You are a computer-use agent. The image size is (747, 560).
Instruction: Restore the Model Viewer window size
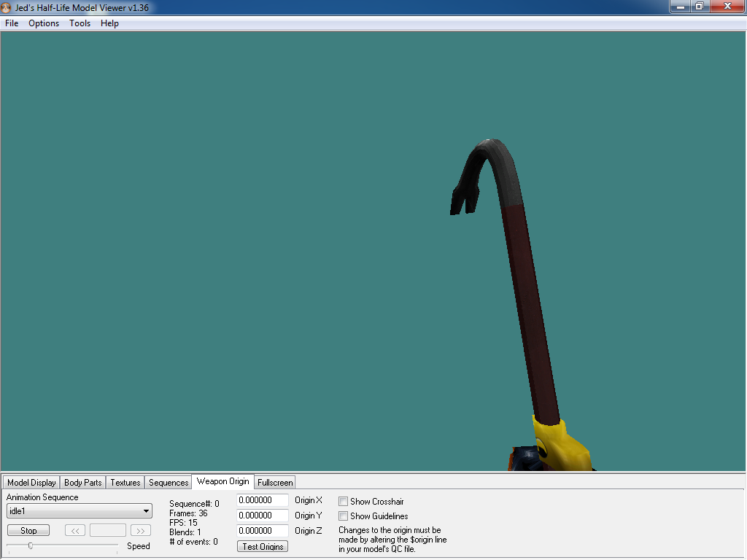tap(700, 7)
